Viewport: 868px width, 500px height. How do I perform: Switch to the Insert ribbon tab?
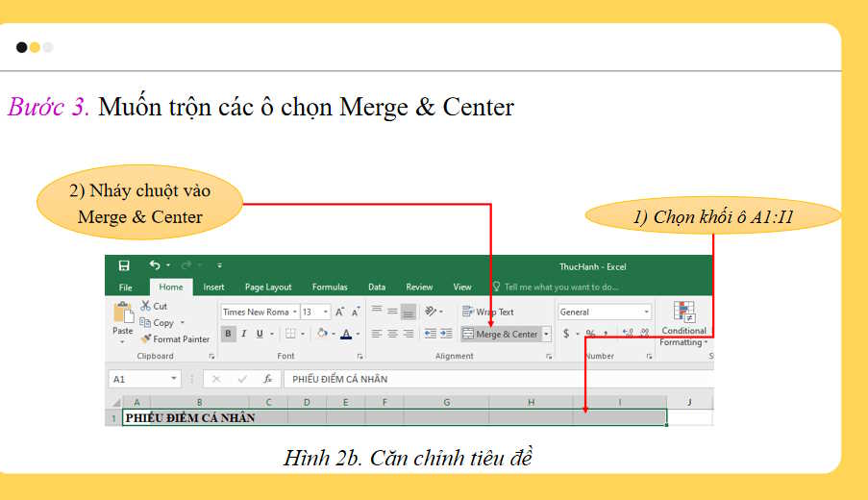click(213, 287)
